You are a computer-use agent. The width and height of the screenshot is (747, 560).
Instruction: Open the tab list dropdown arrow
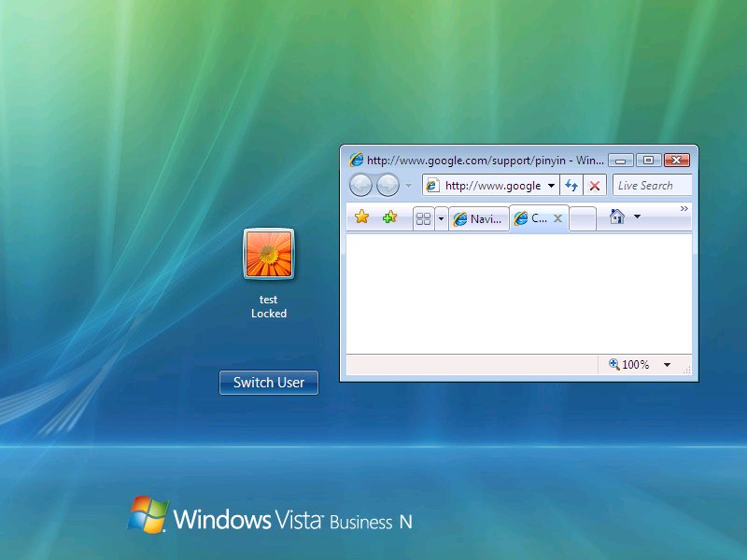pyautogui.click(x=441, y=218)
